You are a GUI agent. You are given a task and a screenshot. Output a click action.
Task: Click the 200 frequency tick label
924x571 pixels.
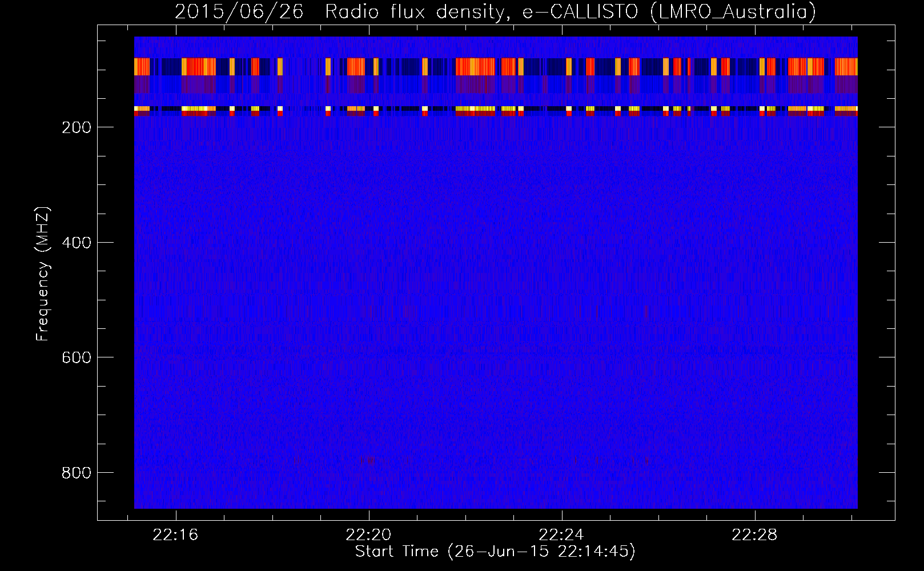76,127
